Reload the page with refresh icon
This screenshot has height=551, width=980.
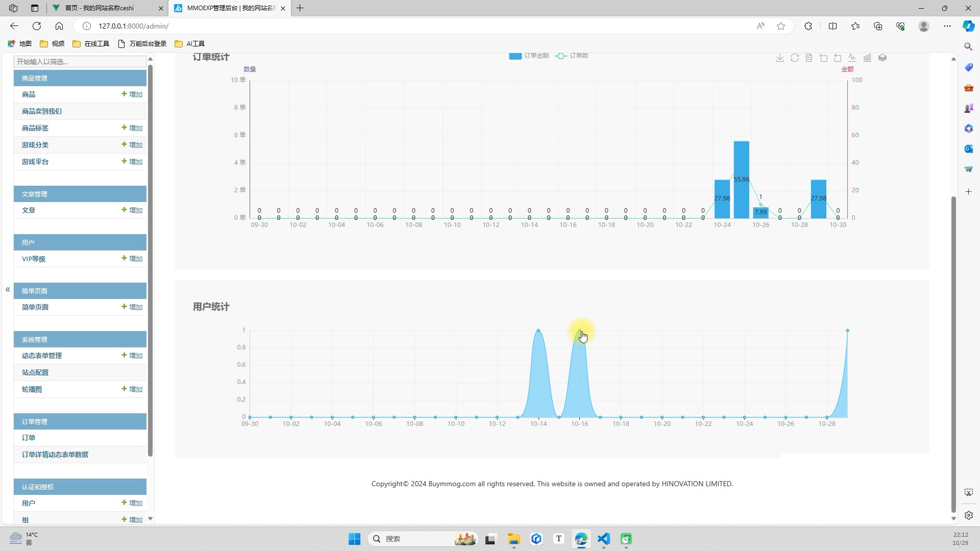click(x=37, y=26)
